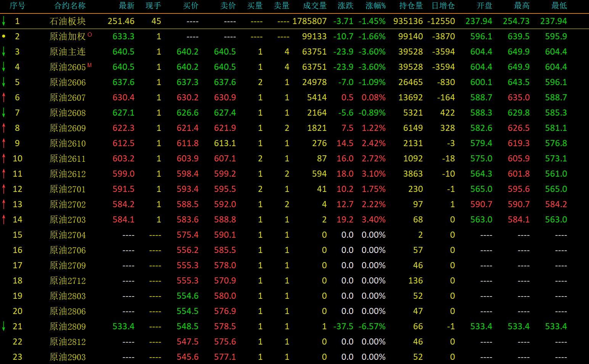Viewport: 589px width, 364px height.
Task: Sort by the 成交量 column header
Action: [x=315, y=6]
